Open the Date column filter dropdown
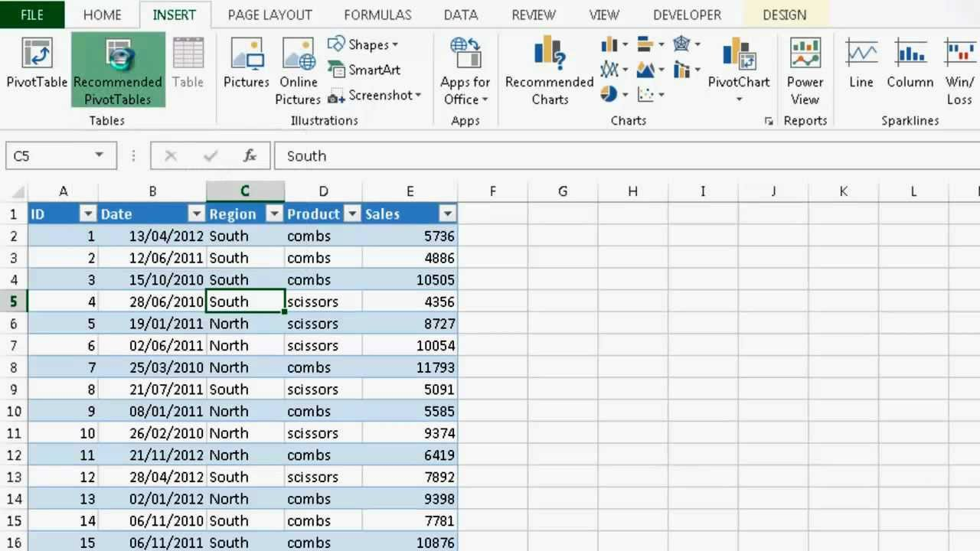This screenshot has height=551, width=980. (x=197, y=214)
